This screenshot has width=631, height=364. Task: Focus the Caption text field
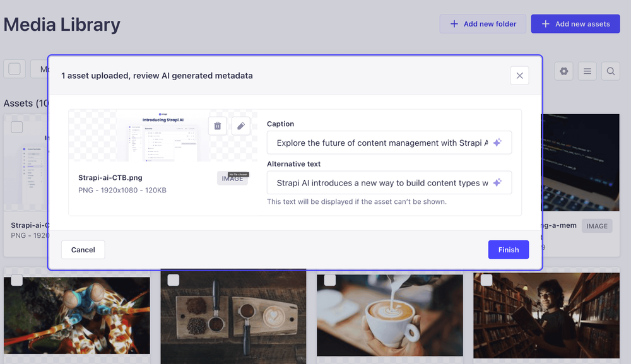pyautogui.click(x=389, y=143)
